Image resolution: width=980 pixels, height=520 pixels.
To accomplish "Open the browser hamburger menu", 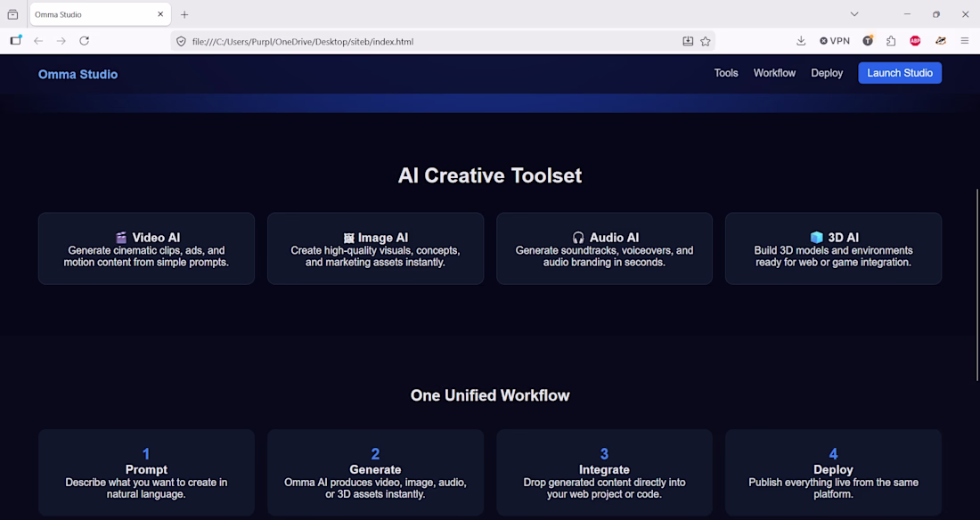I will pyautogui.click(x=964, y=41).
